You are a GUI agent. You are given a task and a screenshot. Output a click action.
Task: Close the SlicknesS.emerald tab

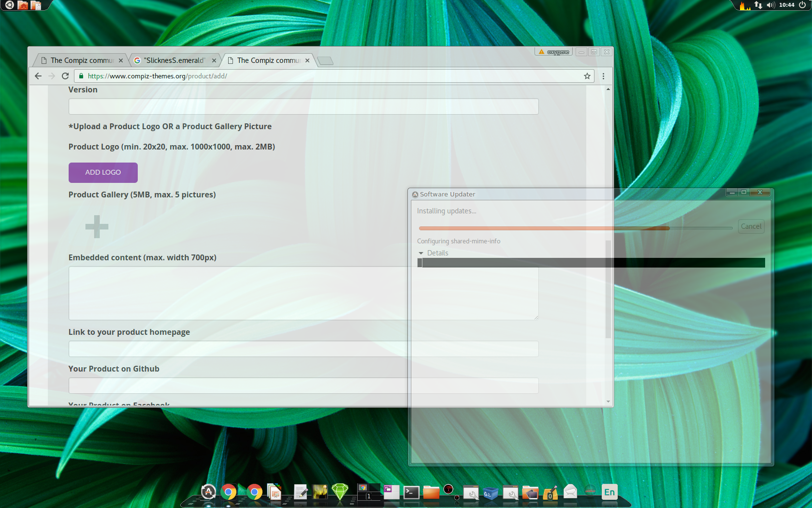[214, 60]
